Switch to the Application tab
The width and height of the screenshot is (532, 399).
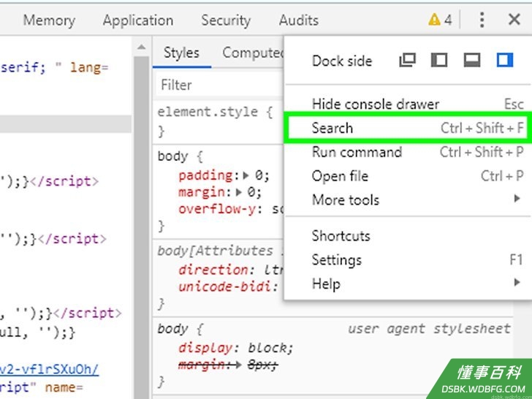[x=138, y=20]
